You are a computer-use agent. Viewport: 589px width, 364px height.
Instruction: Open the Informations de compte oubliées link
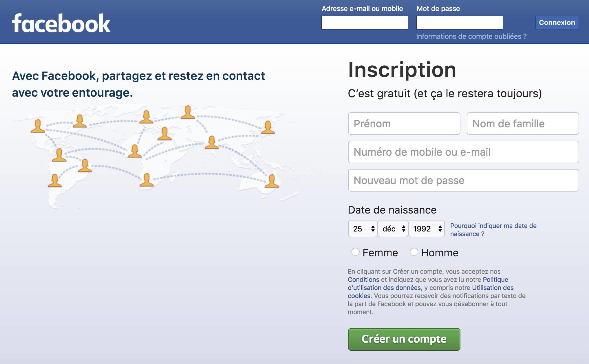pos(471,36)
